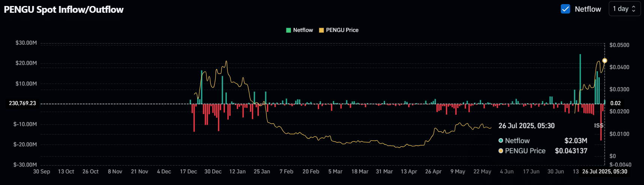Click the 30 Sep date on x-axis
The height and width of the screenshot is (185, 644).
(41, 171)
